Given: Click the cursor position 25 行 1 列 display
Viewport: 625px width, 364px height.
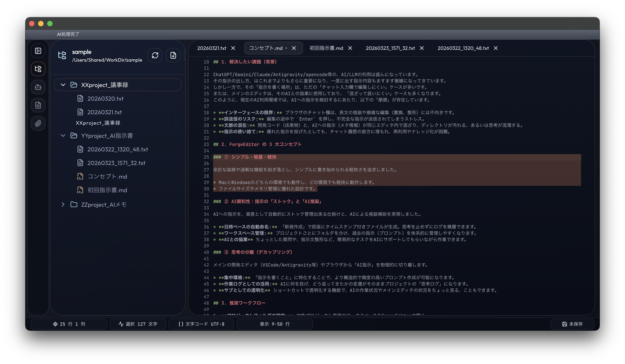Looking at the screenshot, I should 69,324.
